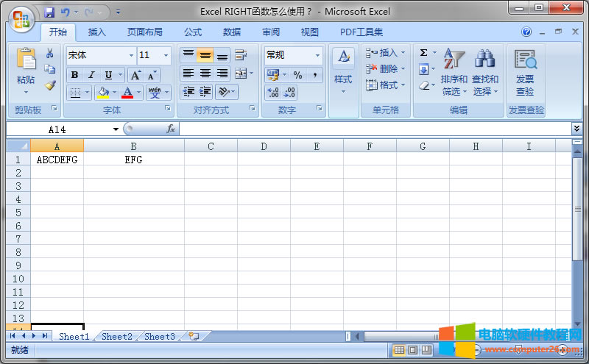Screen dimensions: 589x364
Task: Click the AutoSum sigma icon
Action: 424,52
